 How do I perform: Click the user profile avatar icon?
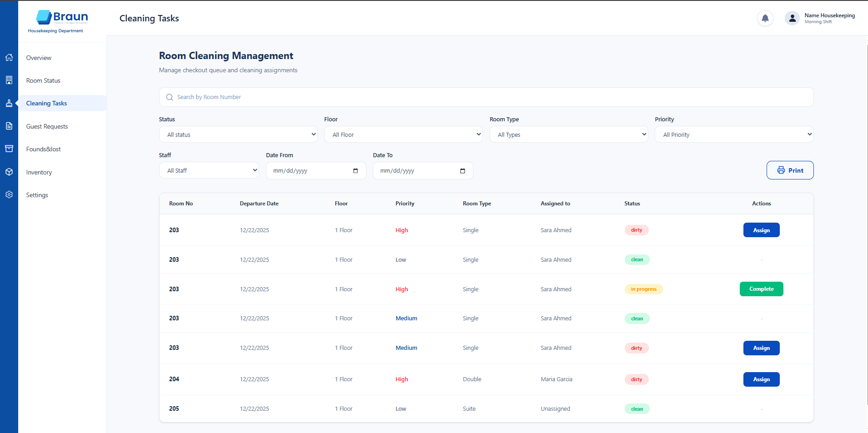click(x=792, y=18)
